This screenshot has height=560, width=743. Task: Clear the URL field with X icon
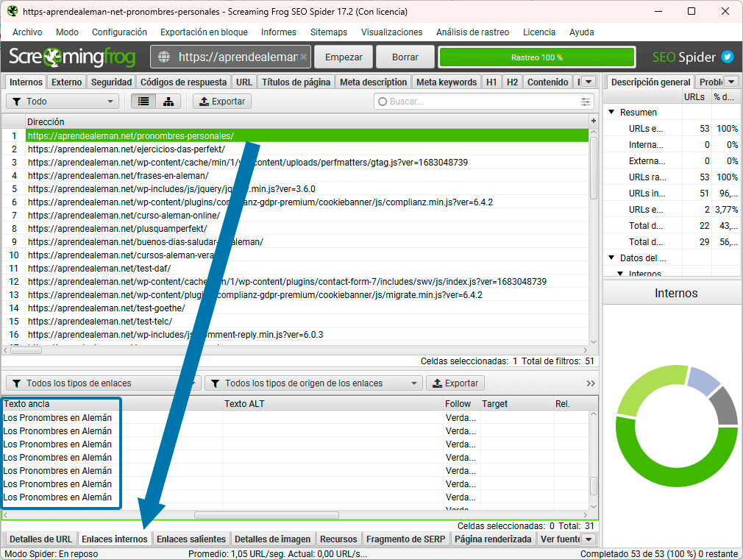coord(303,57)
